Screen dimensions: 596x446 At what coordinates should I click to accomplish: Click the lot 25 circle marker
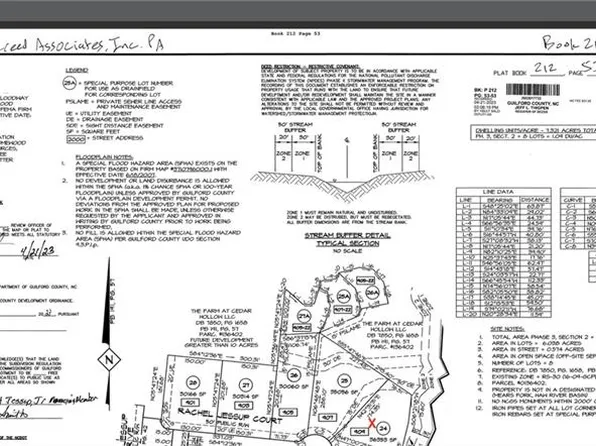(344, 380)
